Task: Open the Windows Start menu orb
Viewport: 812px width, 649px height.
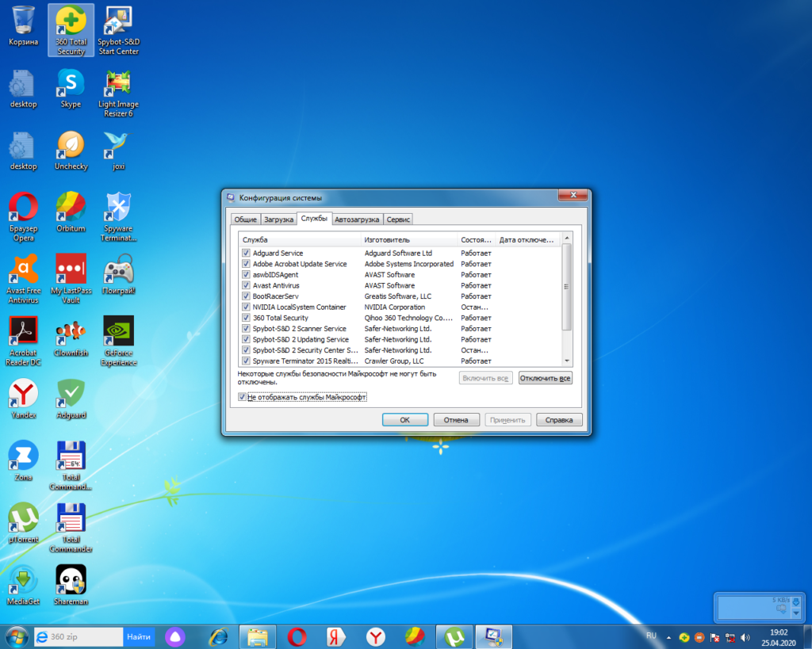Action: point(17,637)
